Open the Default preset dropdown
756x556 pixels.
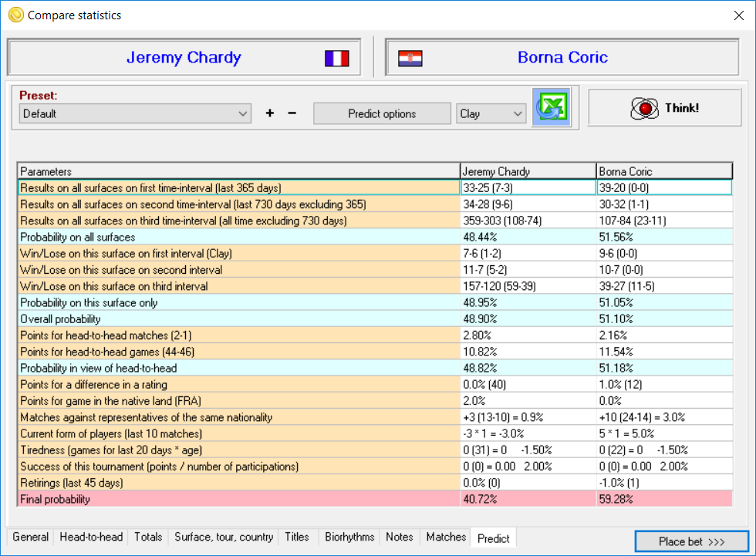(135, 113)
